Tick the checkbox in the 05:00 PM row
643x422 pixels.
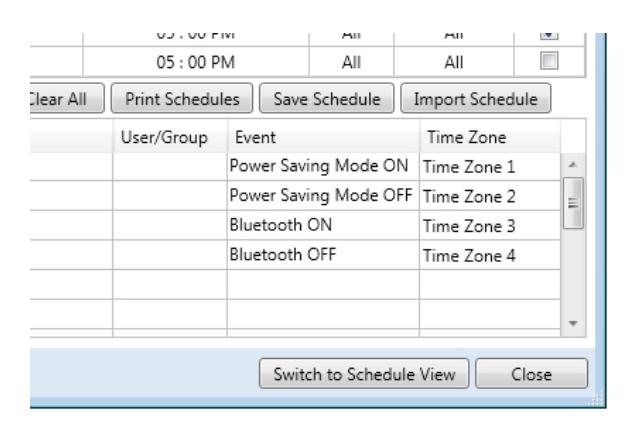pyautogui.click(x=549, y=61)
